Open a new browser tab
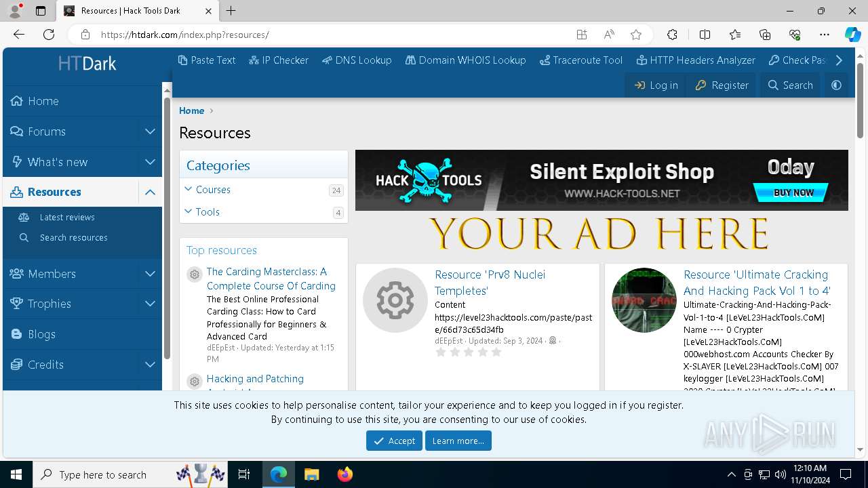 231,11
